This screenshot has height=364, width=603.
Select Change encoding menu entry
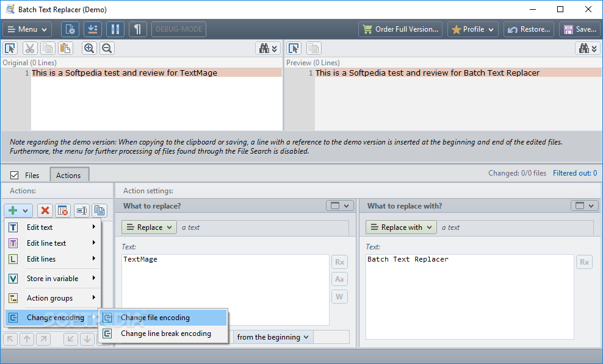pyautogui.click(x=52, y=318)
